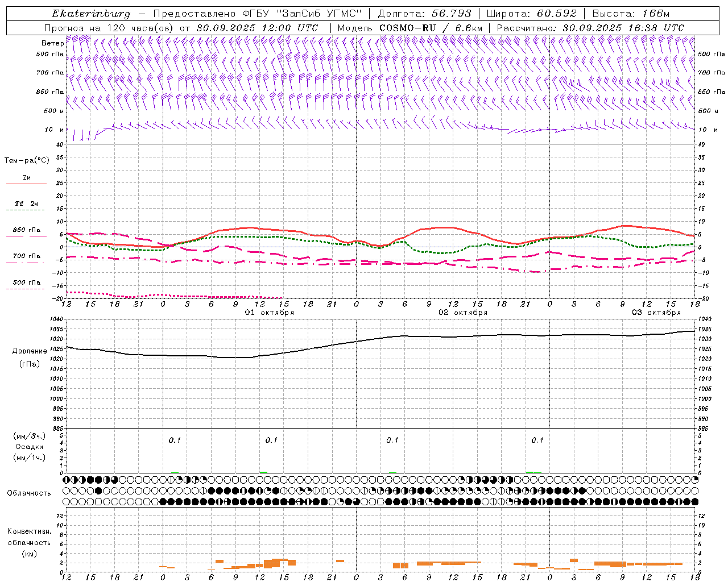
Task: Click the 'Td' italic legend label
Action: (x=19, y=203)
